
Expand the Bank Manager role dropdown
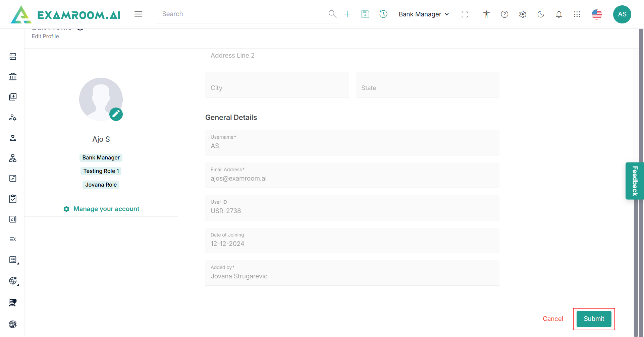point(424,14)
